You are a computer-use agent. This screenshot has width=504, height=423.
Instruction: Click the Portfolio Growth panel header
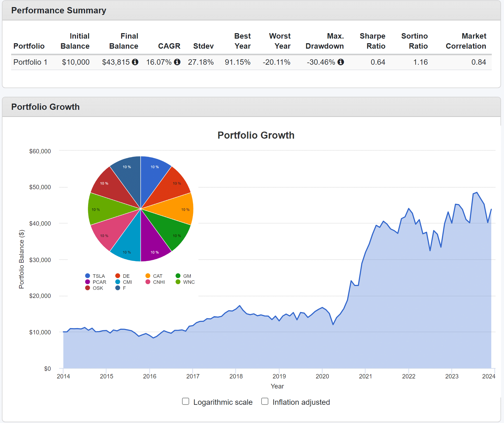(45, 107)
